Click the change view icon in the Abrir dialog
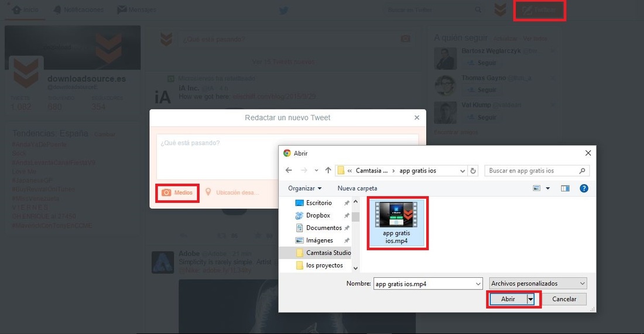The height and width of the screenshot is (334, 644). 536,188
